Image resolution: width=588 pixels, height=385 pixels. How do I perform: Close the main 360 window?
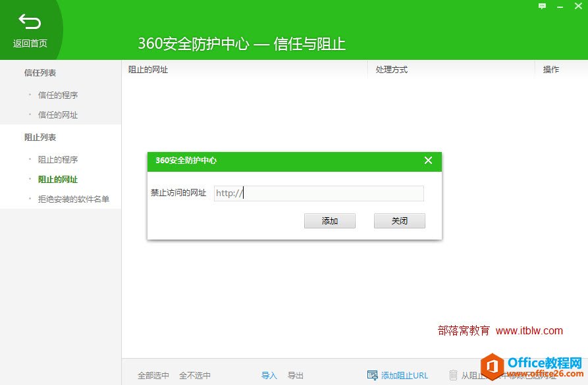pos(578,6)
